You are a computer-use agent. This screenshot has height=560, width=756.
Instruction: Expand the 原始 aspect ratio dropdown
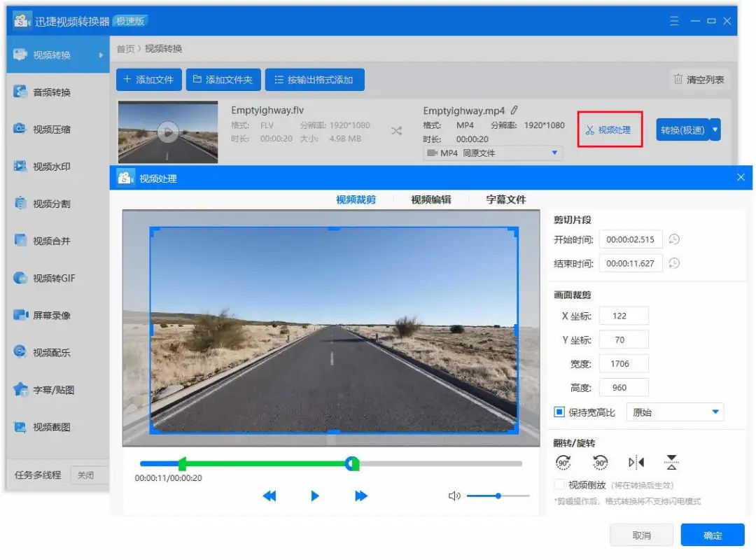point(715,412)
